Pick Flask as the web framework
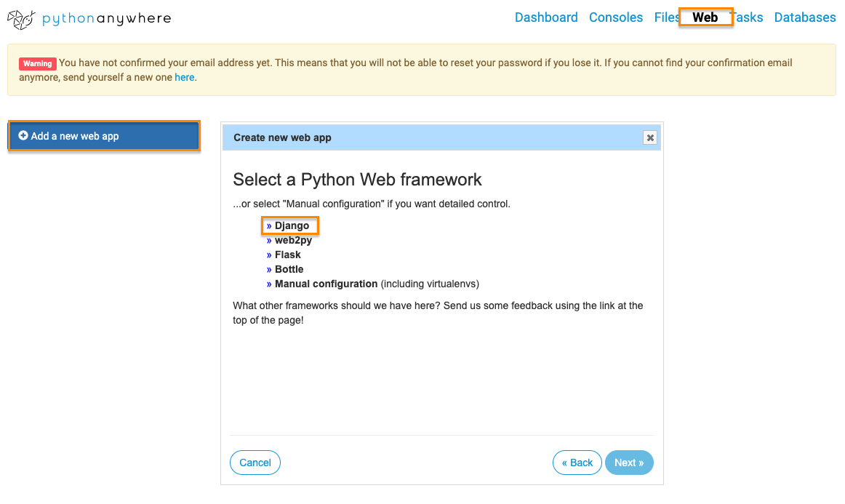This screenshot has height=504, width=845. coord(287,255)
